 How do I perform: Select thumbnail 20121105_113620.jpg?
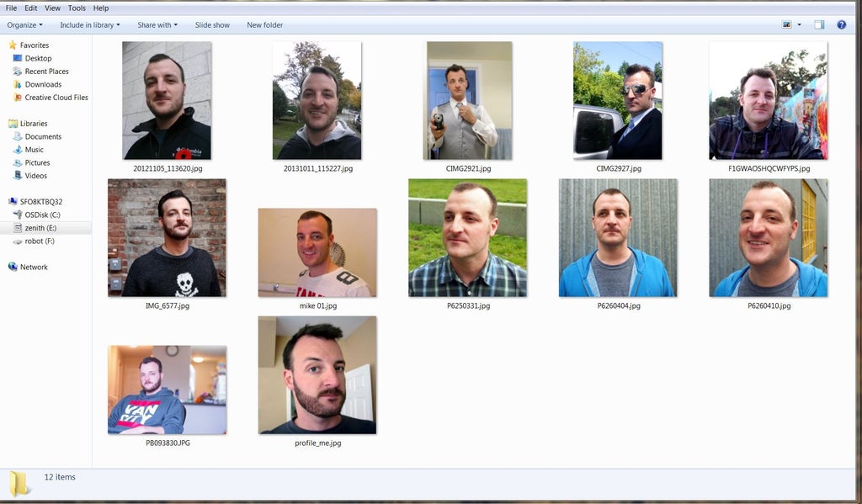point(167,101)
